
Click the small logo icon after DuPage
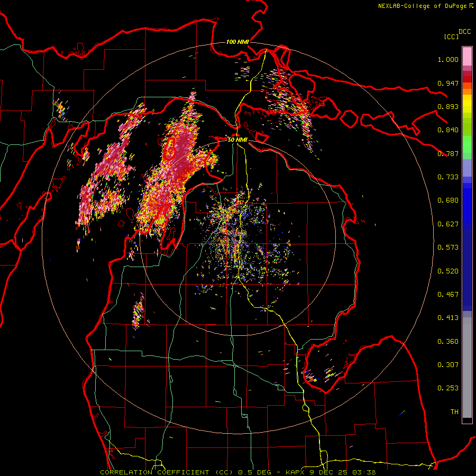(471, 5)
